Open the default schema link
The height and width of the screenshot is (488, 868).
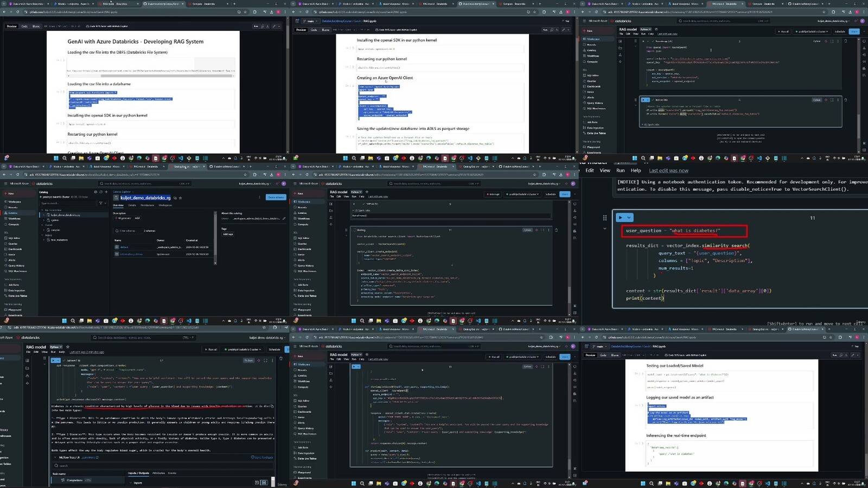point(124,247)
